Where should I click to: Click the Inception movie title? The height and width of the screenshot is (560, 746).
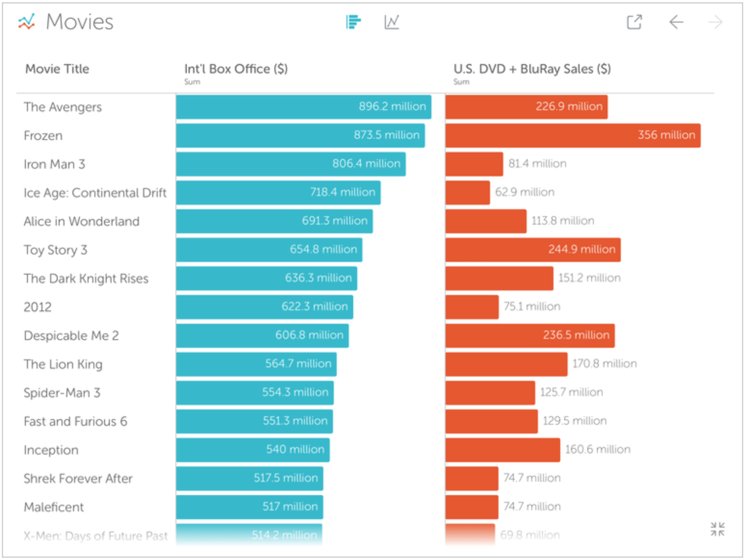(51, 450)
